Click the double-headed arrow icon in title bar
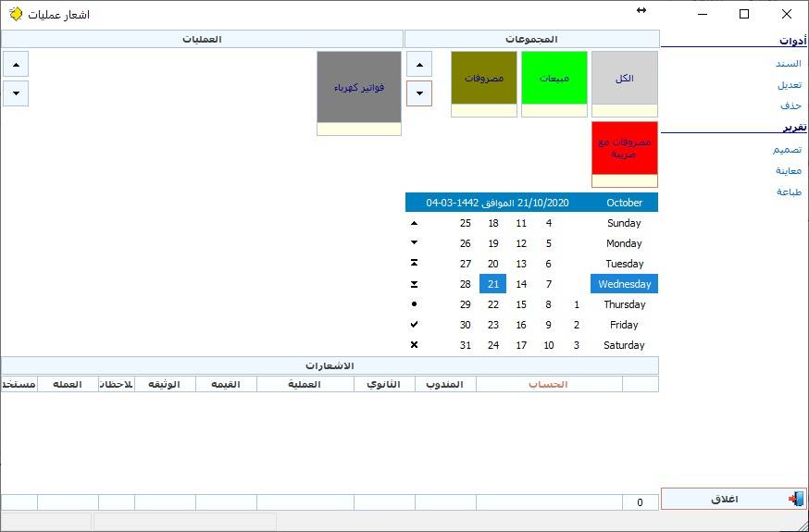 point(641,10)
